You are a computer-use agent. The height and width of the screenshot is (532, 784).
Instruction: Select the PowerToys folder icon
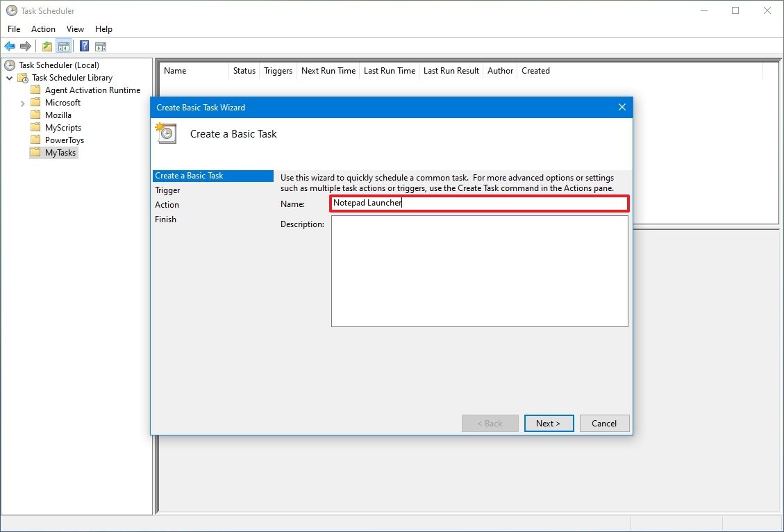(35, 140)
